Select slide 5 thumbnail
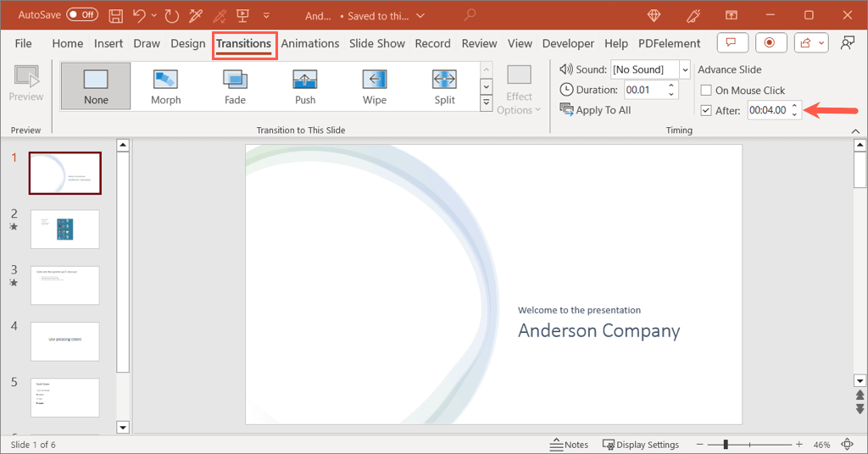 [65, 397]
